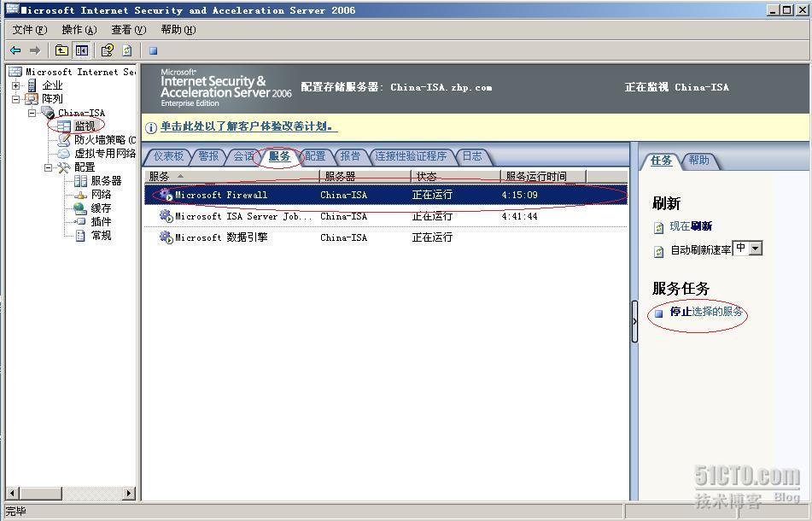Click uptime value 4:41:44

tap(519, 216)
